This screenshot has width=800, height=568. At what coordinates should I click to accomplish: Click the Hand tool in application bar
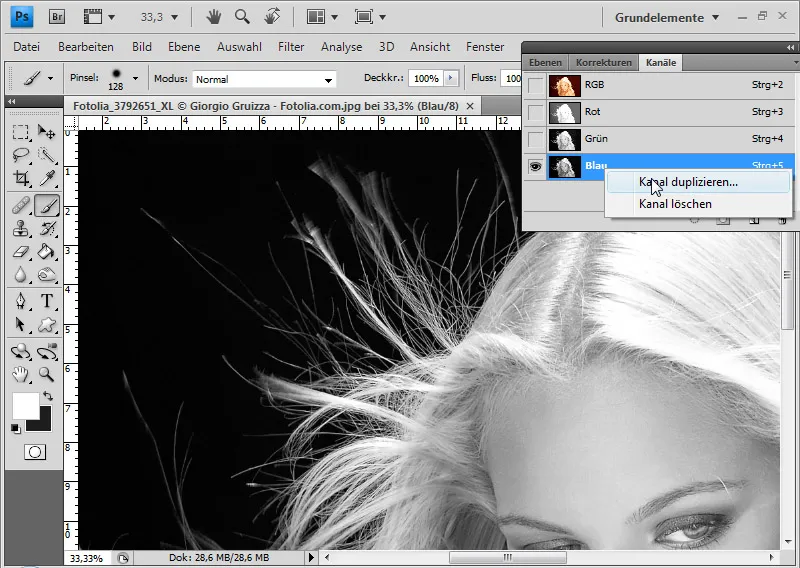(214, 17)
